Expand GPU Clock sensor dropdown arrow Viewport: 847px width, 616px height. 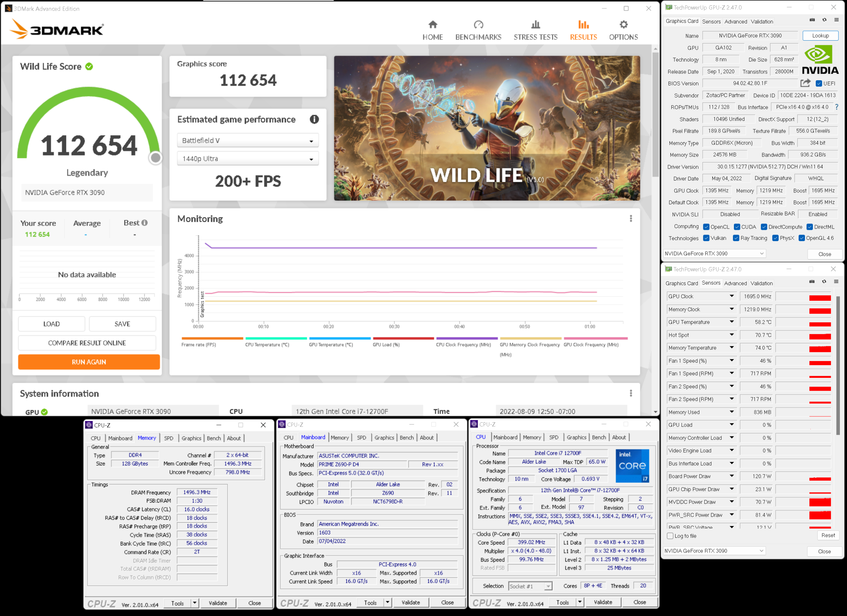[x=731, y=296]
